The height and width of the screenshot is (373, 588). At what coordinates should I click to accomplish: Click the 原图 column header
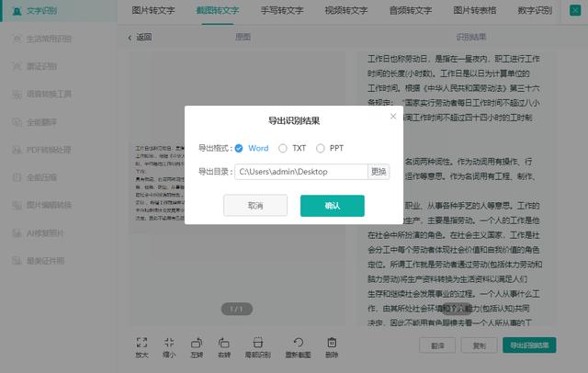click(243, 37)
